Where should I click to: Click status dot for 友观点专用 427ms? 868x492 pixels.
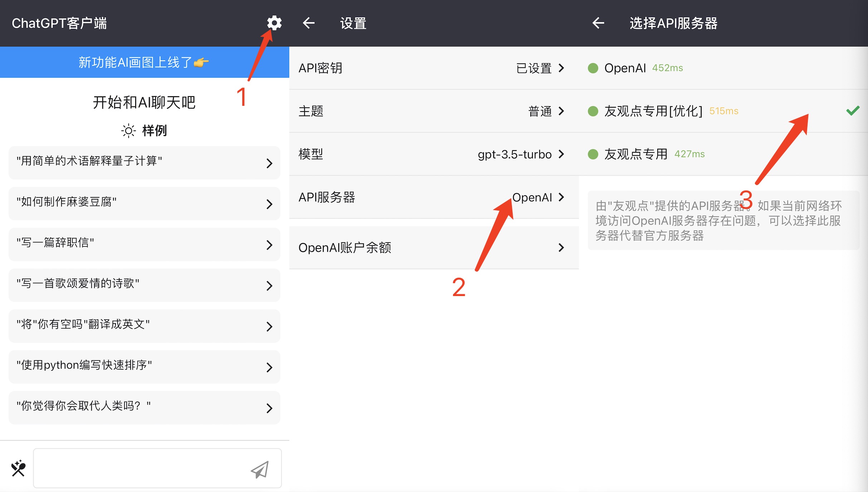593,154
